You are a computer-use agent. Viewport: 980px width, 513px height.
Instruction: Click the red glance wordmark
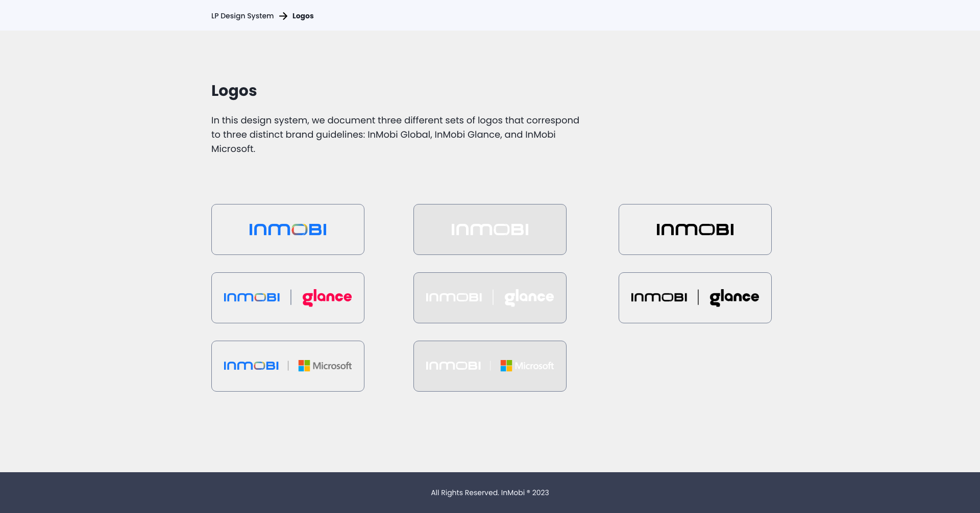(x=327, y=297)
